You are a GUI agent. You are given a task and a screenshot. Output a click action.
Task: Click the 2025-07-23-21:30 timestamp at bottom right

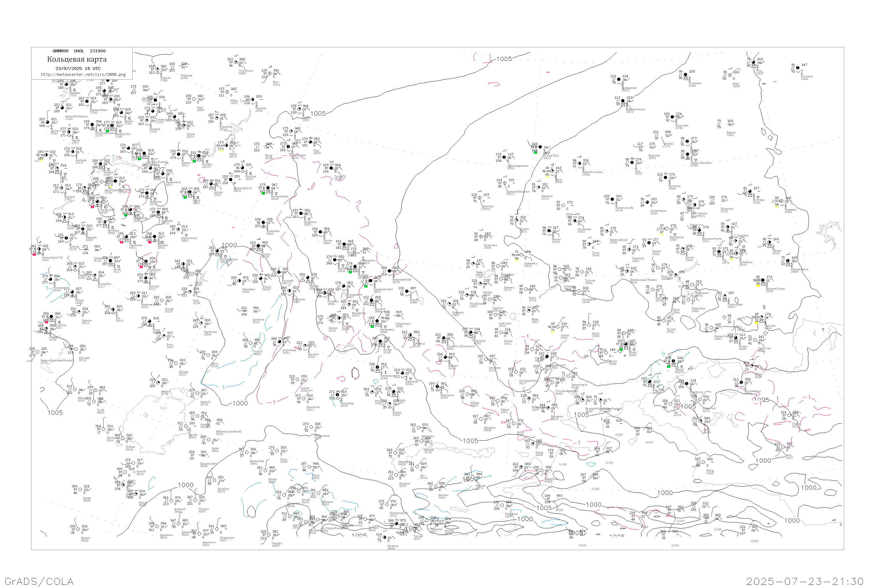pyautogui.click(x=805, y=581)
